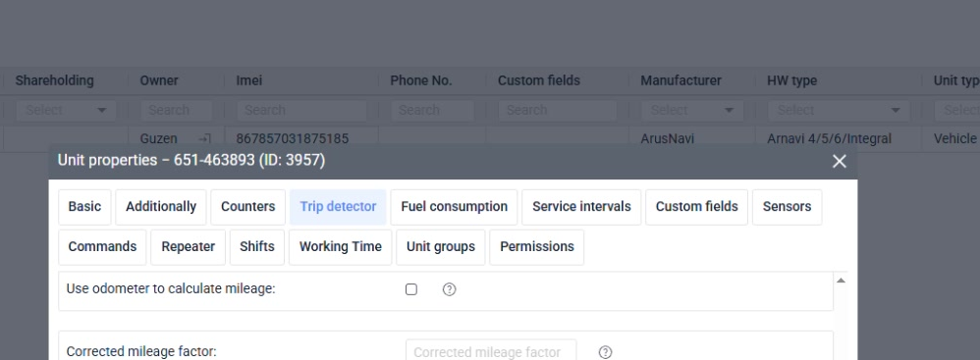Viewport: 980px width, 360px height.
Task: Go to the Permissions tab
Action: pyautogui.click(x=537, y=247)
